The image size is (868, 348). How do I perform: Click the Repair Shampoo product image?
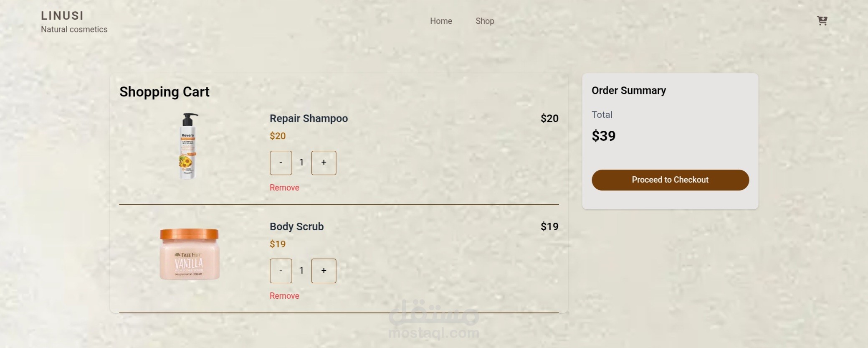[x=189, y=146]
